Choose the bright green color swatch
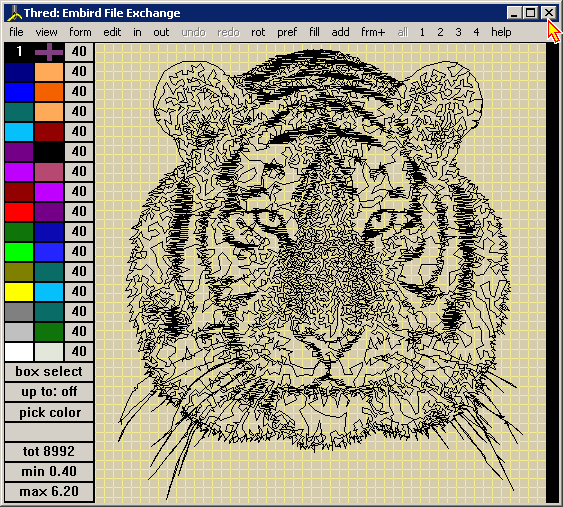The image size is (563, 507). (19, 252)
